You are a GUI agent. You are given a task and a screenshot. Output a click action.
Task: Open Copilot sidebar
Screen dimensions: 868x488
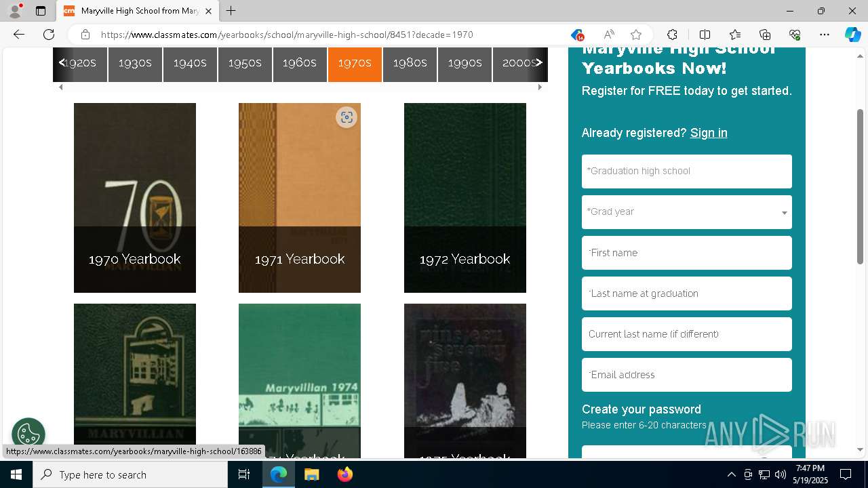pos(852,35)
